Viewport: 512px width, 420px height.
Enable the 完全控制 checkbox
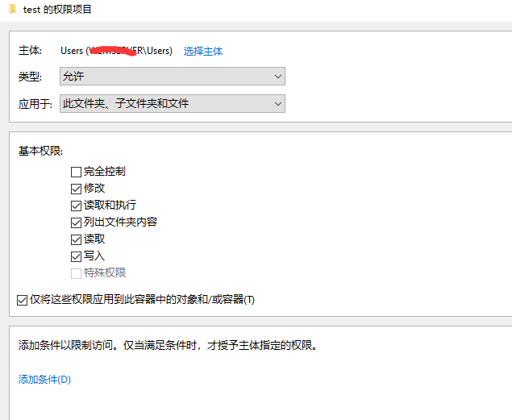coord(77,172)
